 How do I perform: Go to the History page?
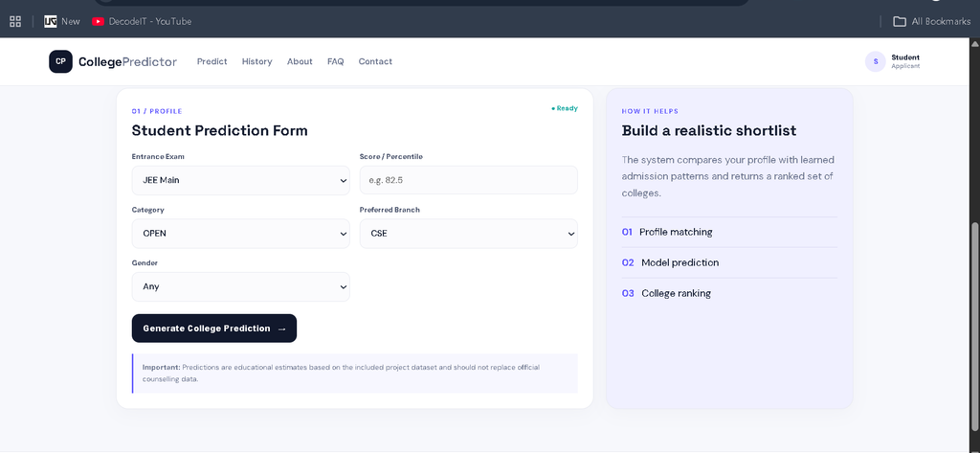[256, 61]
